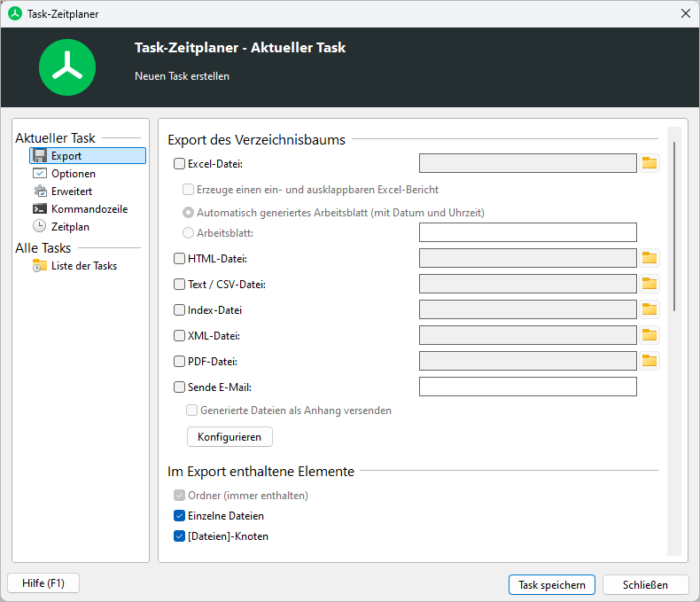This screenshot has height=602, width=700.
Task: Click the small app icon in title bar
Action: (15, 13)
